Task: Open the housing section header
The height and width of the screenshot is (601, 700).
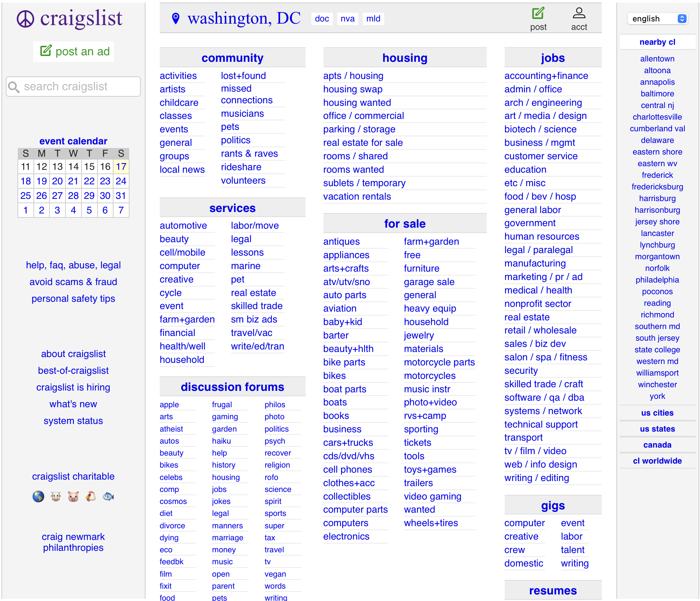Action: click(405, 58)
